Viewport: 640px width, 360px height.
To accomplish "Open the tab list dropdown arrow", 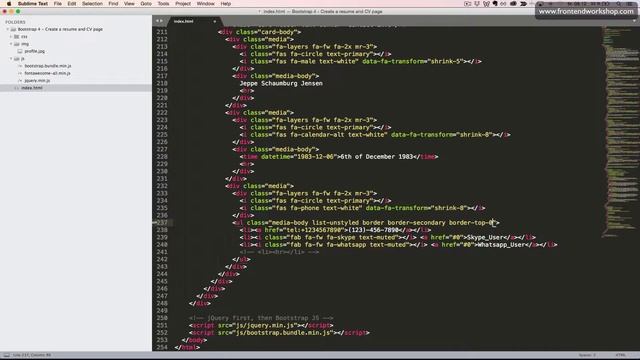I will point(635,21).
